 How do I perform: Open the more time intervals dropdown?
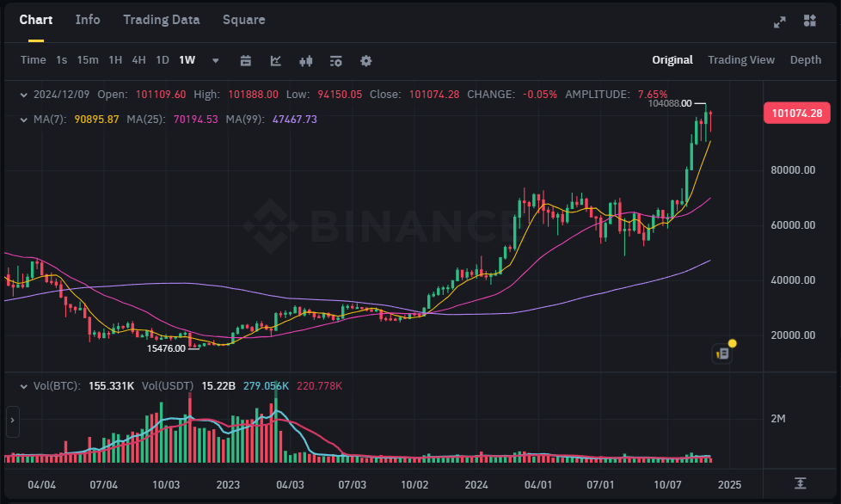coord(216,60)
